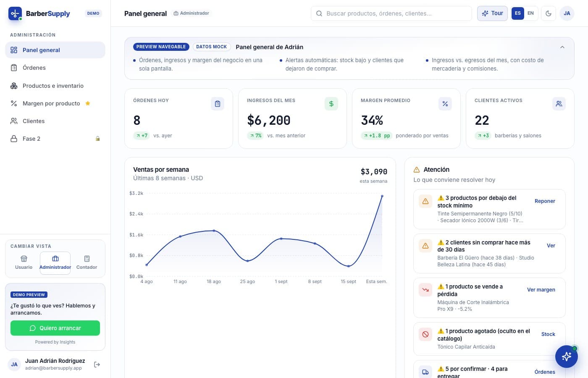The width and height of the screenshot is (588, 378).
Task: Switch language to EN
Action: pyautogui.click(x=531, y=13)
